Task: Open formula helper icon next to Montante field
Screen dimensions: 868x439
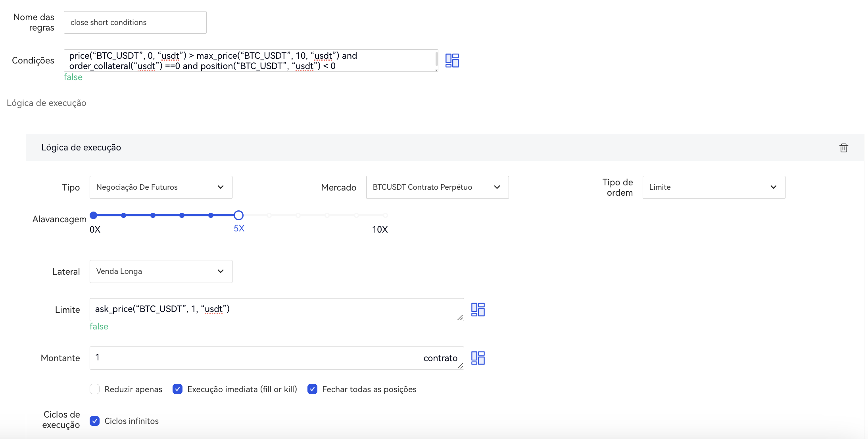Action: [478, 358]
